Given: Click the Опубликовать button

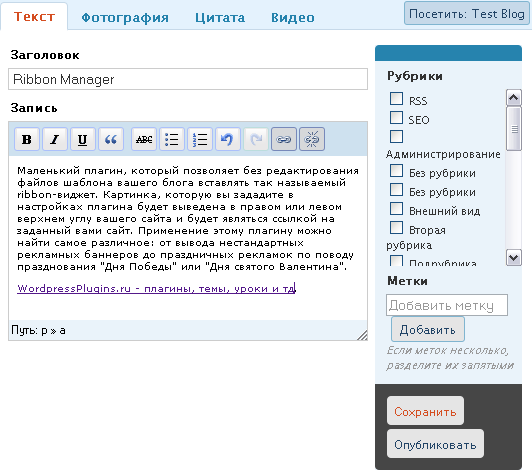Looking at the screenshot, I should coord(435,444).
